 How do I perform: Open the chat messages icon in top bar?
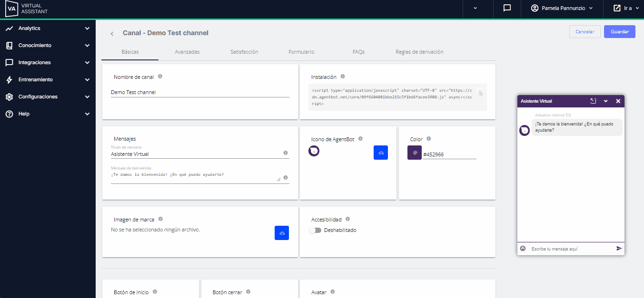click(507, 8)
